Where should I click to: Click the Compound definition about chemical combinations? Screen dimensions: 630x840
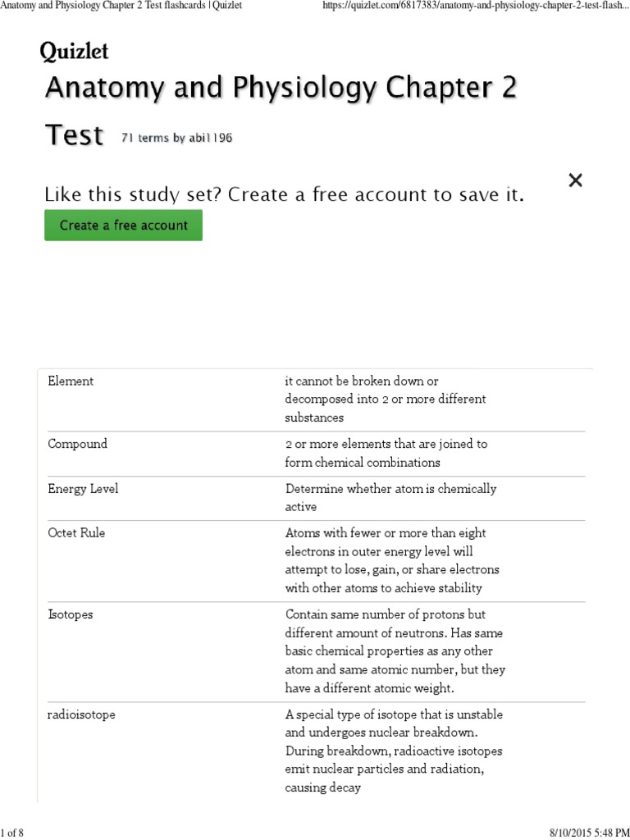(386, 454)
